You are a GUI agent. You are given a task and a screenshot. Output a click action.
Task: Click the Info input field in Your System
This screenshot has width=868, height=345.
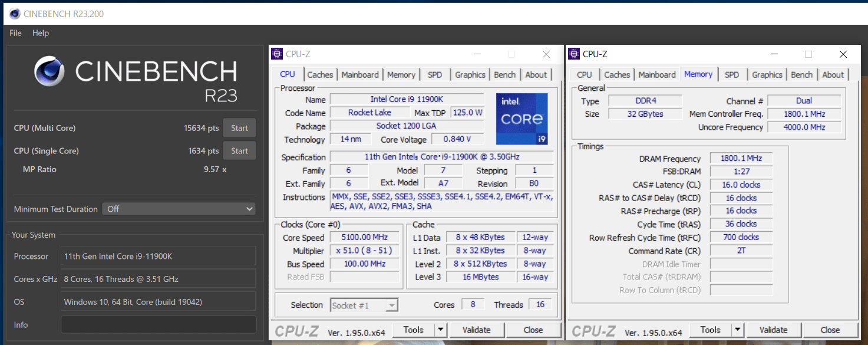coord(159,324)
